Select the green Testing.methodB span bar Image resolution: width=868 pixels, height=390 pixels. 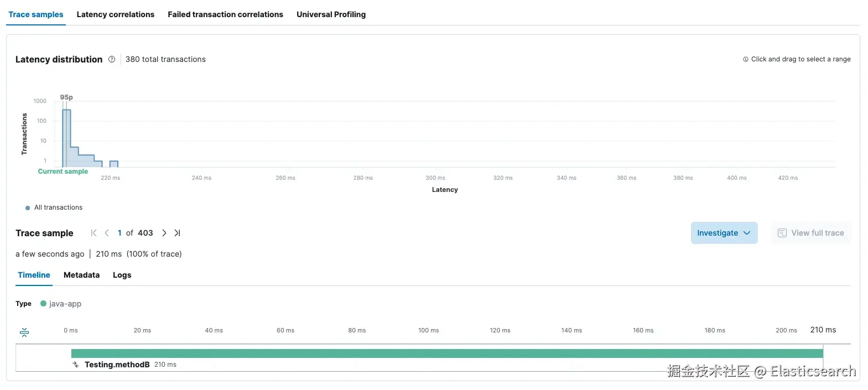coord(447,353)
